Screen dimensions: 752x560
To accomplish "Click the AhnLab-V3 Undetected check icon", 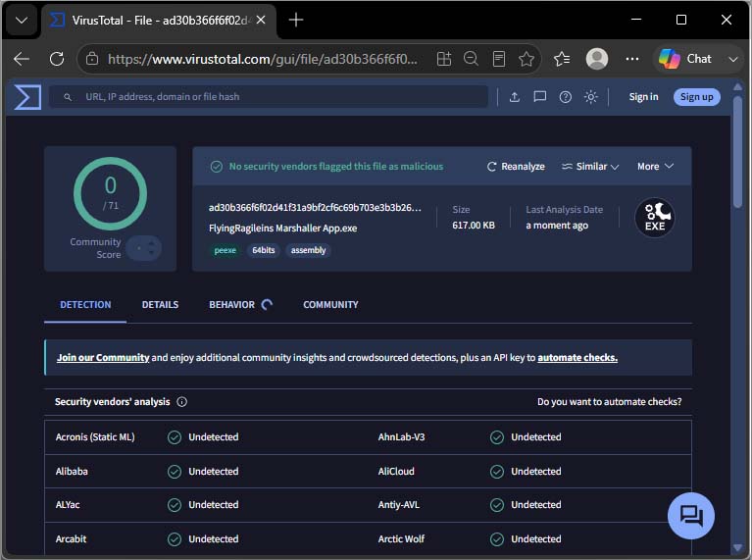I will pos(497,437).
